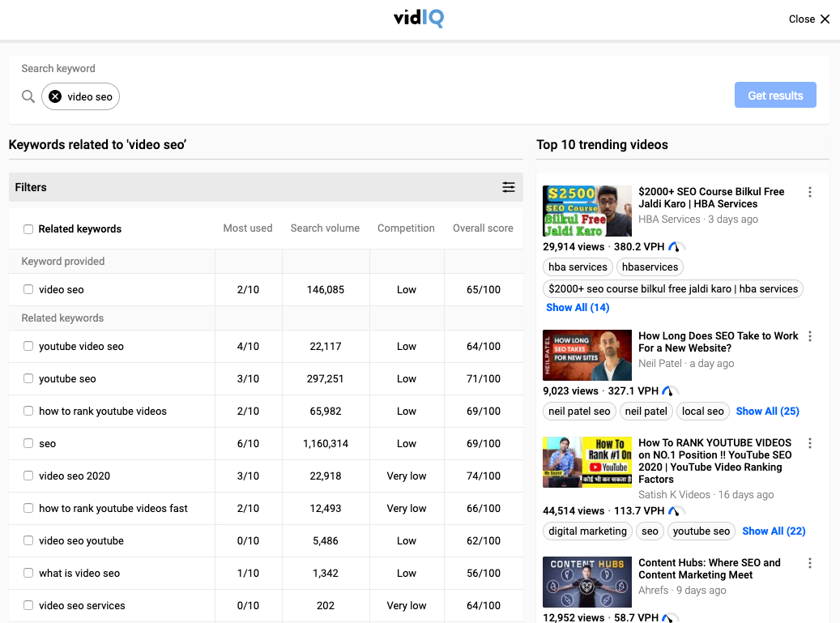This screenshot has width=840, height=623.
Task: Expand tags with Show All (22)
Action: tap(774, 531)
